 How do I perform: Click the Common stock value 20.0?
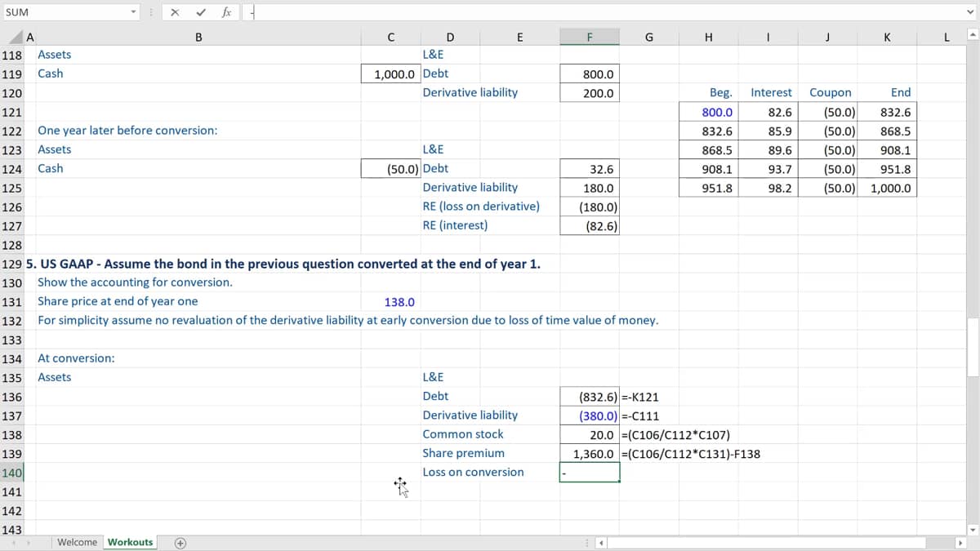pos(590,435)
